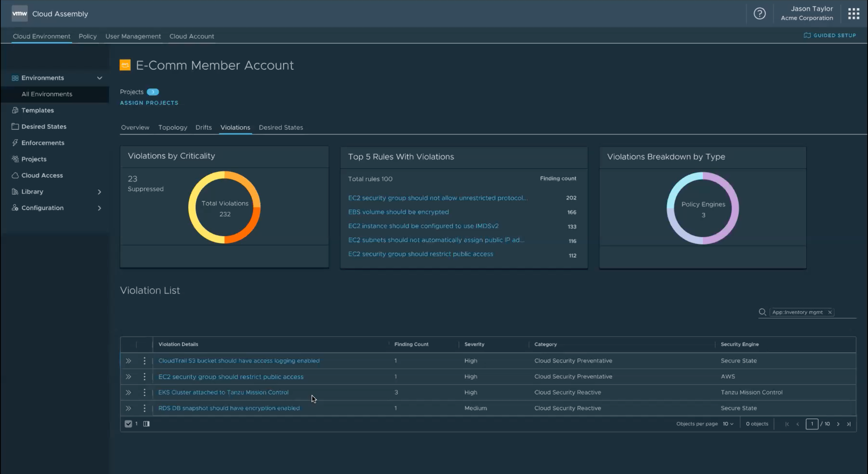The width and height of the screenshot is (868, 474).
Task: Open actions menu for CloudTrail S3 bucket row
Action: [x=144, y=361]
